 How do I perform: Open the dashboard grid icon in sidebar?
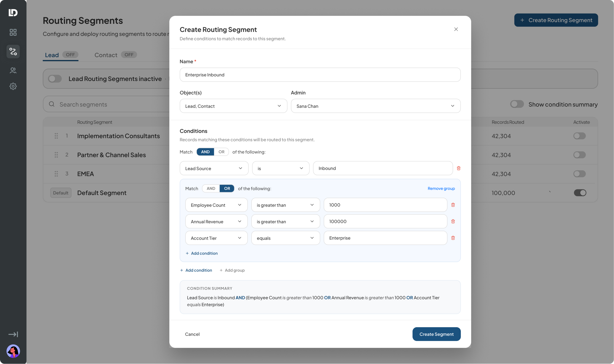(13, 32)
